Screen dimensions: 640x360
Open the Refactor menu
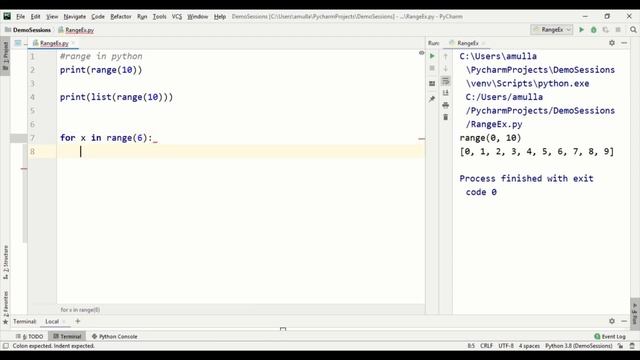pyautogui.click(x=121, y=17)
